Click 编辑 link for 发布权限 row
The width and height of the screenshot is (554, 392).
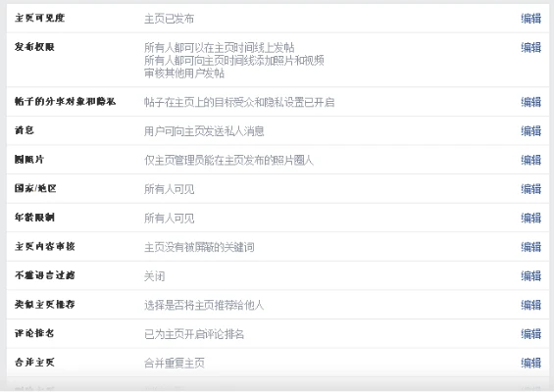click(531, 47)
